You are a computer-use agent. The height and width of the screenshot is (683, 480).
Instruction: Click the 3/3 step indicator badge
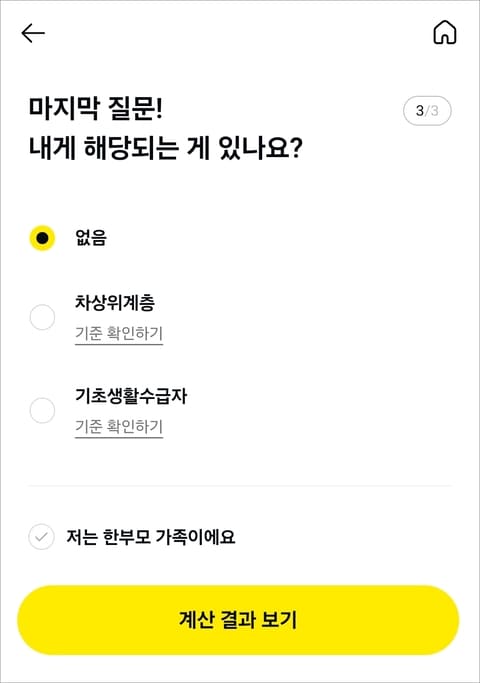pos(427,111)
